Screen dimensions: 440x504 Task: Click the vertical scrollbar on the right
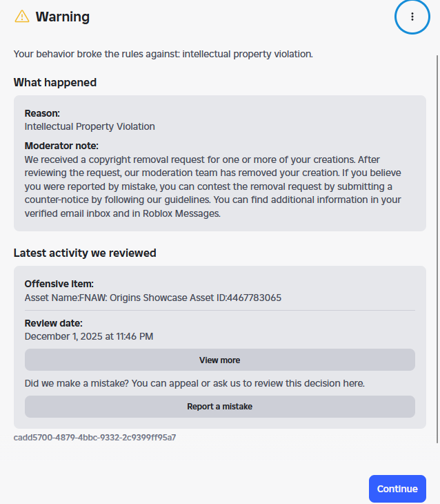437,249
